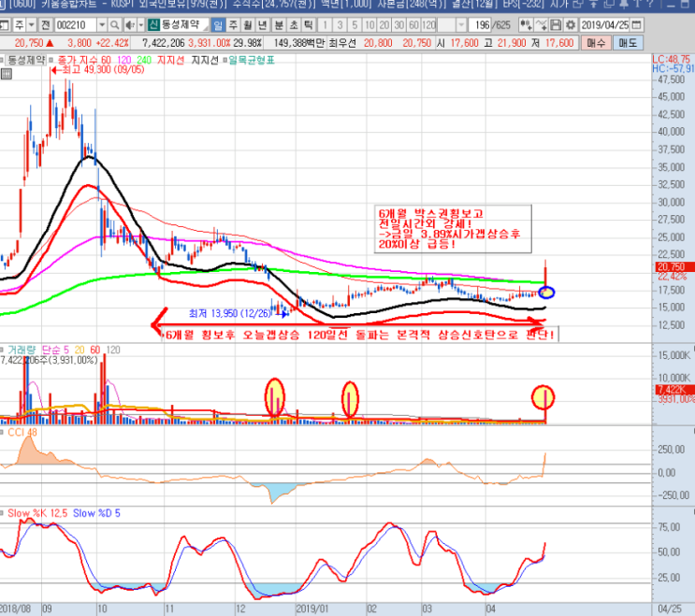Select the 틱 tick chart tab
695x616 pixels.
pyautogui.click(x=309, y=25)
